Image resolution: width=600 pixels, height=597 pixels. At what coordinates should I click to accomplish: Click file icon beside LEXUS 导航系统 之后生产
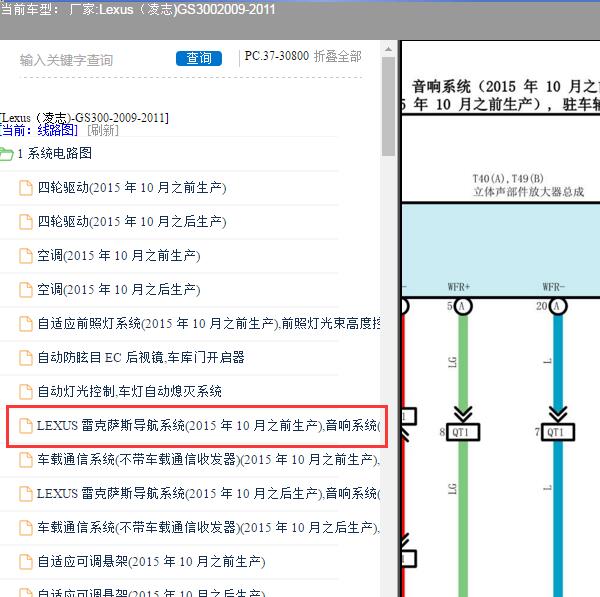click(x=26, y=494)
